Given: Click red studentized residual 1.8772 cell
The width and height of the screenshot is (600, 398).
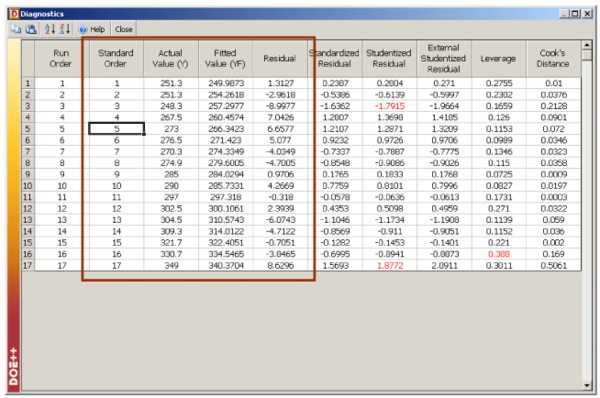Looking at the screenshot, I should coord(390,266).
